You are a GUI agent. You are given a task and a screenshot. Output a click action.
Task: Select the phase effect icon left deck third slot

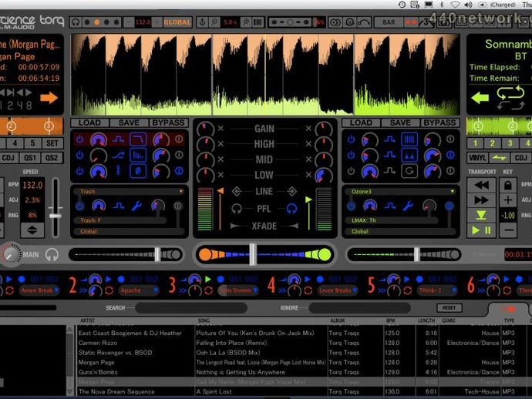[x=138, y=171]
